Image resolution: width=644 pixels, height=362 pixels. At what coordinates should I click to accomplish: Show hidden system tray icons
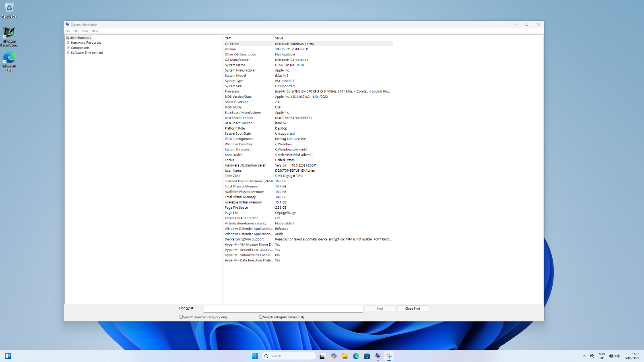[x=584, y=356]
